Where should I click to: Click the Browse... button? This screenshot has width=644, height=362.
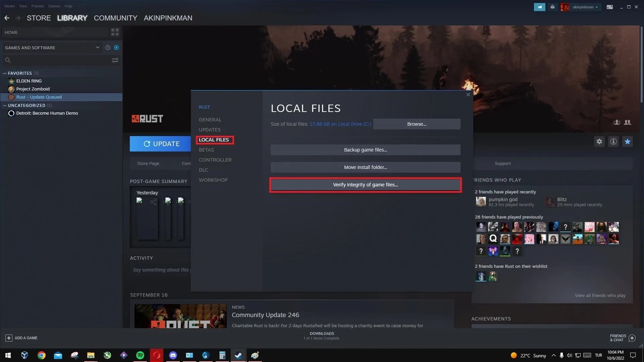[x=417, y=124]
